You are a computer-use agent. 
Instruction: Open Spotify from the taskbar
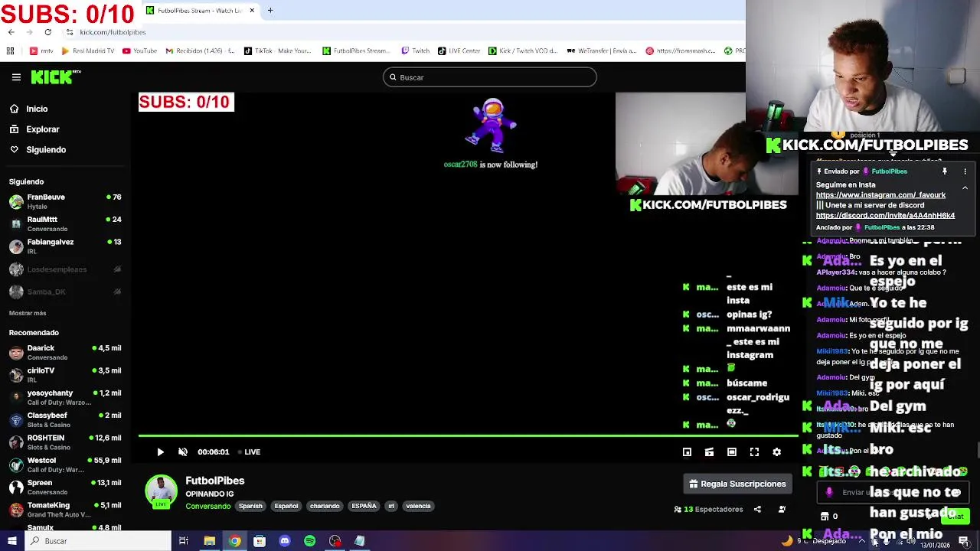point(309,541)
